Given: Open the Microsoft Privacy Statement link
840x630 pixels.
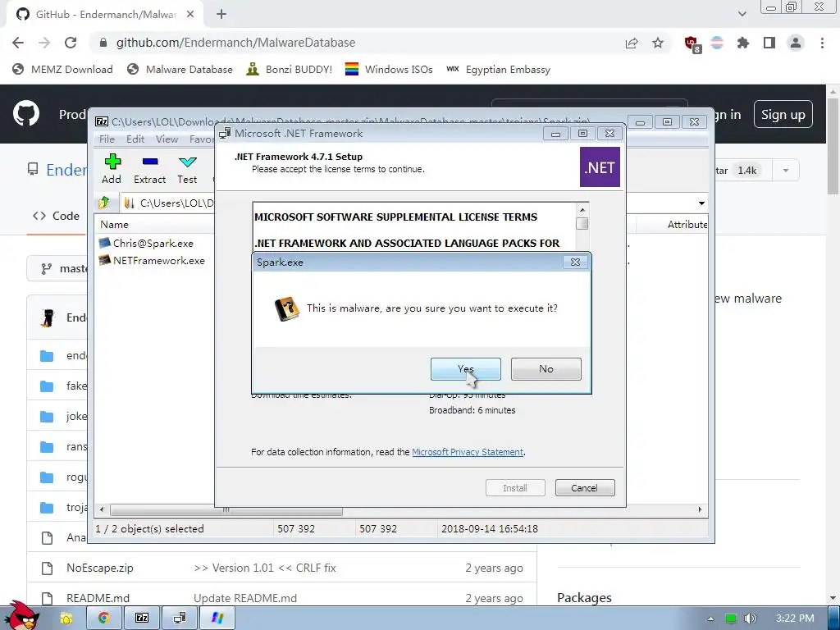Looking at the screenshot, I should [467, 452].
